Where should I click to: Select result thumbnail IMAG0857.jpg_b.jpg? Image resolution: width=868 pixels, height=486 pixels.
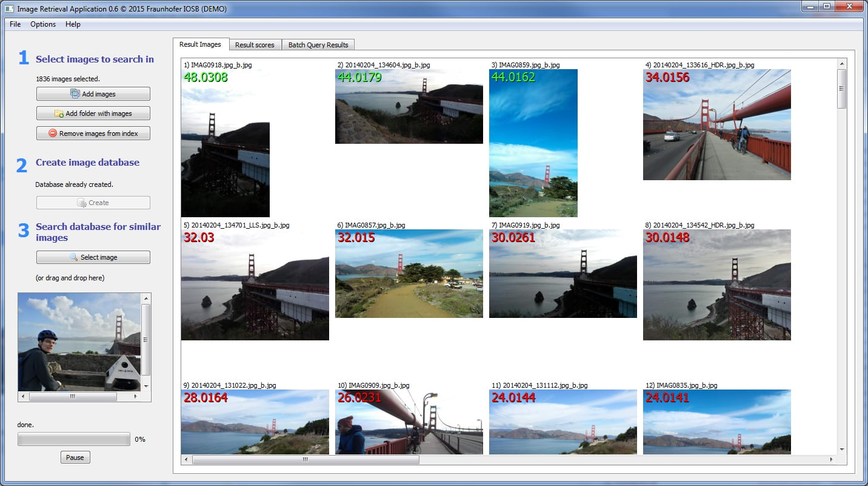(x=409, y=274)
